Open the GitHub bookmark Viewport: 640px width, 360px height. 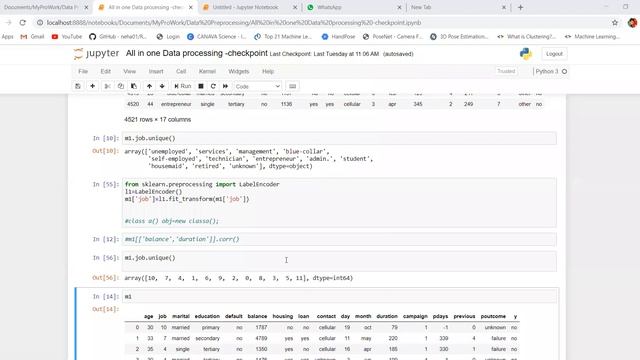point(118,37)
